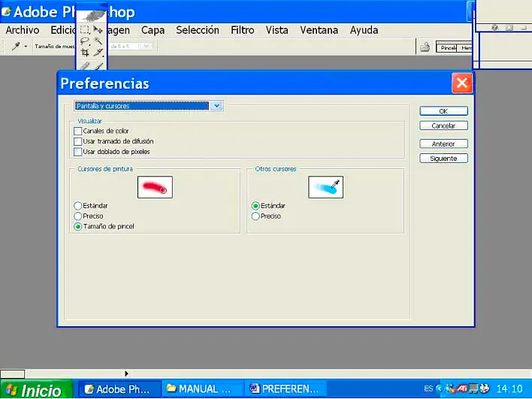Click the status bar arrow at bottom
The width and height of the screenshot is (532, 399).
pyautogui.click(x=126, y=373)
